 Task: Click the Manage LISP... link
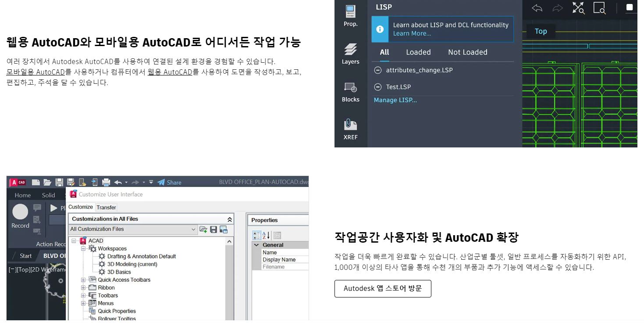pos(395,100)
